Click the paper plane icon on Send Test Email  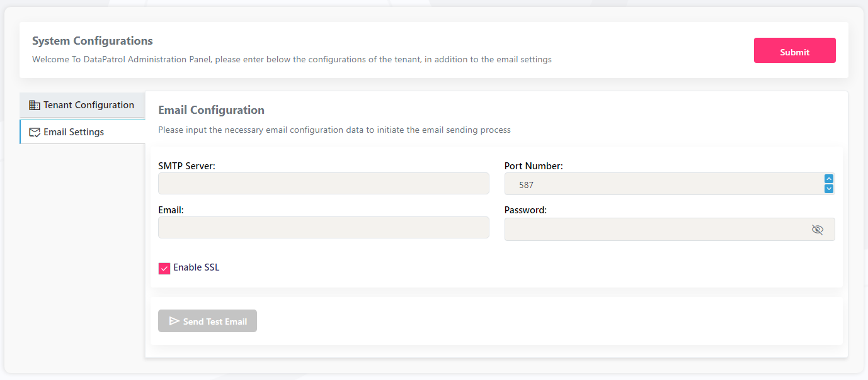(x=174, y=321)
